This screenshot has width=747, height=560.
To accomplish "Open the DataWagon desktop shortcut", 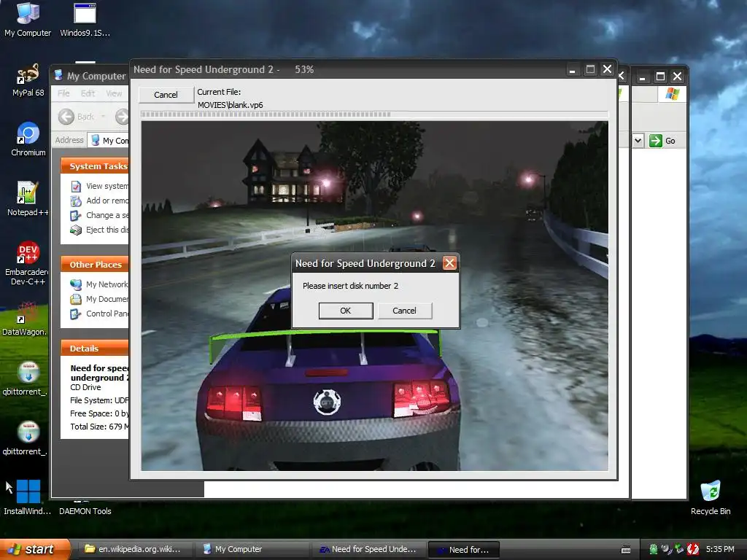I will (x=25, y=318).
